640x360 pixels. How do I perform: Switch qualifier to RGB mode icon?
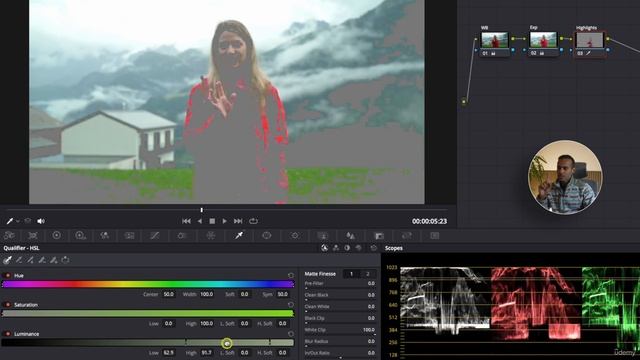point(336,248)
